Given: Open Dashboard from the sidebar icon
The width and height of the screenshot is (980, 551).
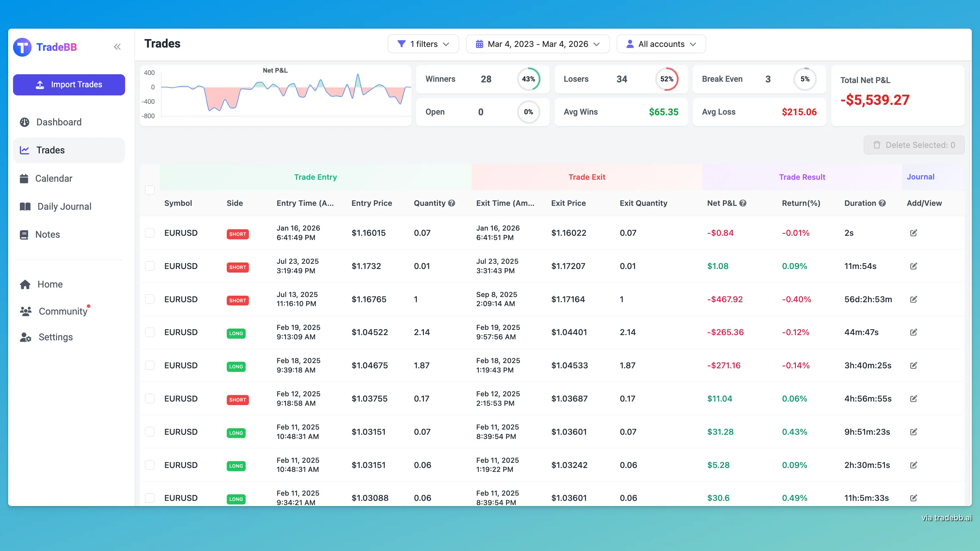Looking at the screenshot, I should click(24, 122).
